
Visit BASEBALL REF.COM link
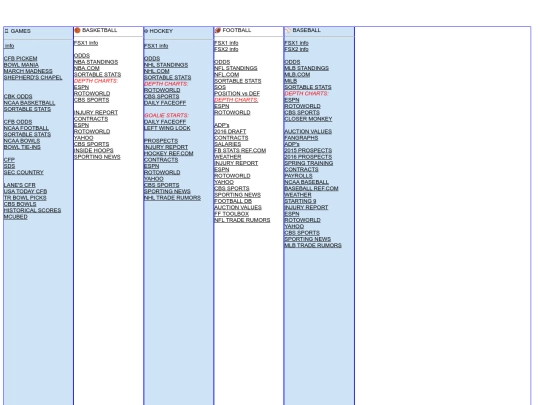[x=311, y=188]
